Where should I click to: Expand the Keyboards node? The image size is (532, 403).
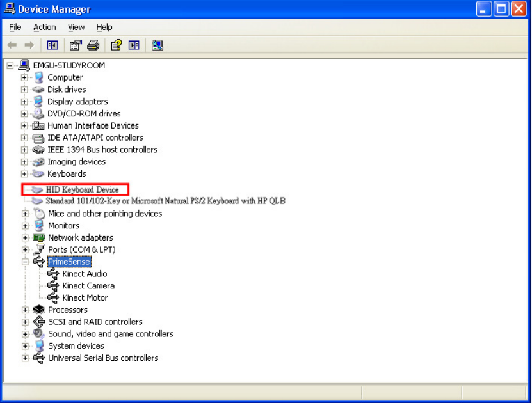(24, 174)
